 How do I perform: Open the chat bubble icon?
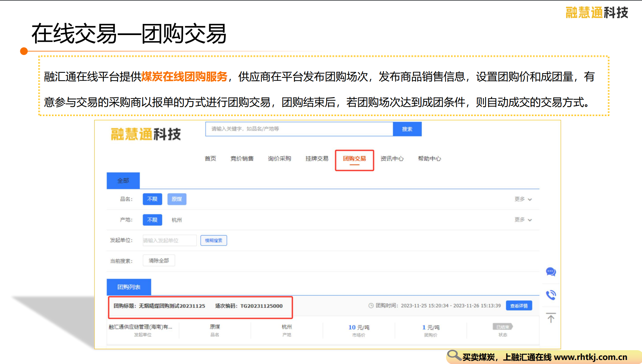tap(551, 272)
